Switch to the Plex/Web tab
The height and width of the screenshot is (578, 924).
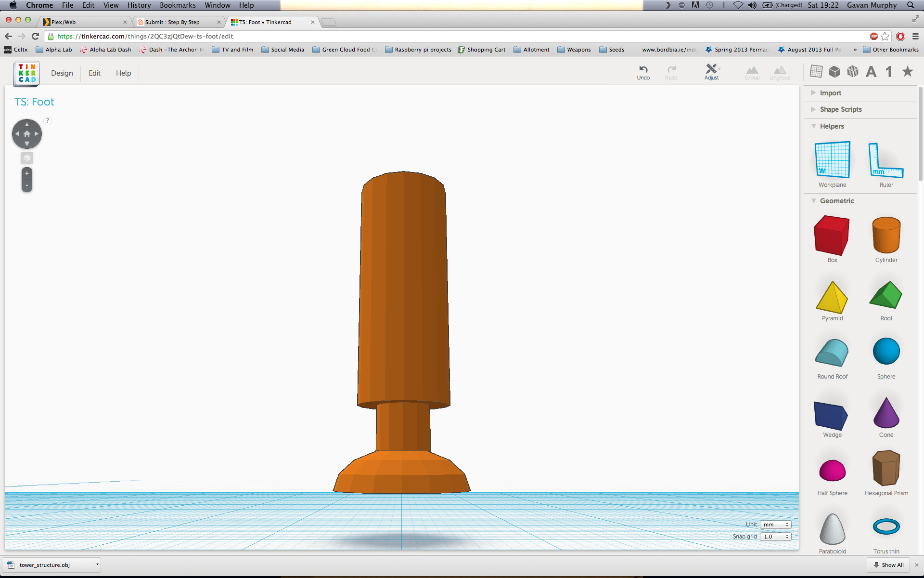click(x=84, y=22)
